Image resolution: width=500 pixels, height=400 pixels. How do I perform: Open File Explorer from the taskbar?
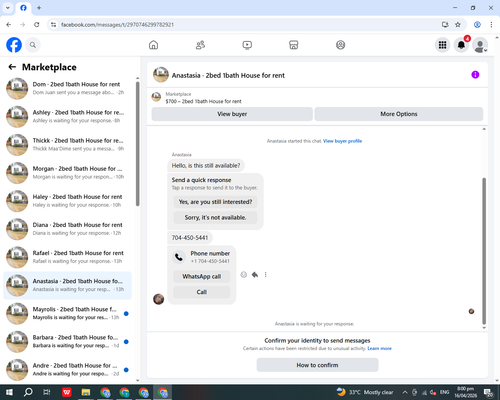86,392
